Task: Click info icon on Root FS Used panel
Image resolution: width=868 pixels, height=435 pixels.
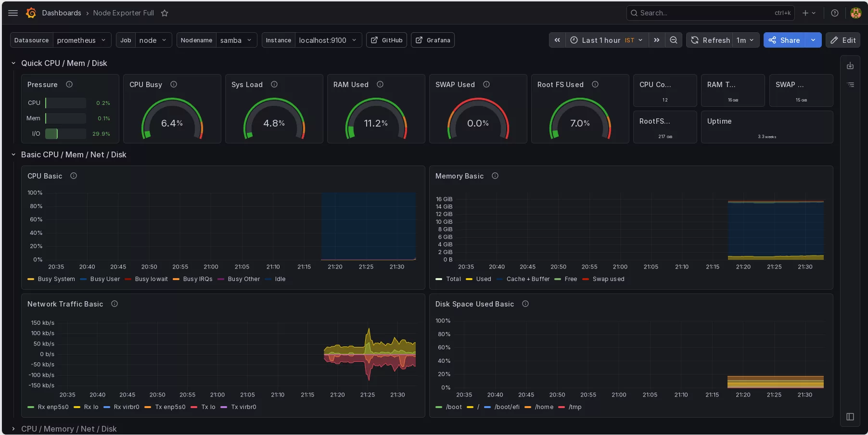Action: coord(595,84)
